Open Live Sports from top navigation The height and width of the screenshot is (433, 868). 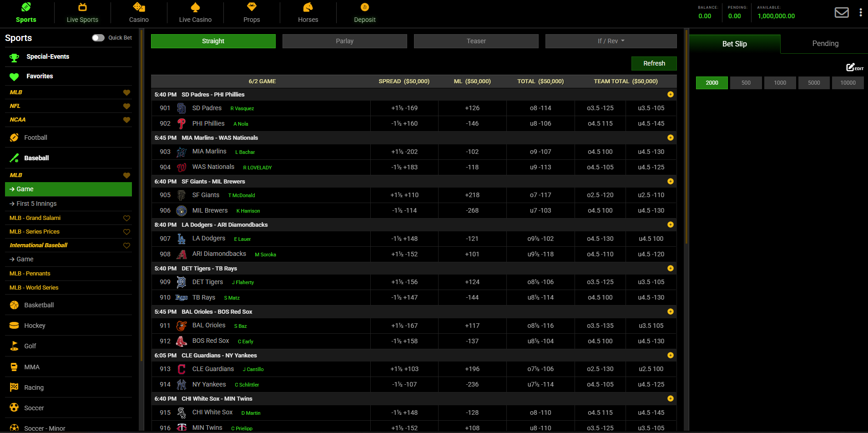click(82, 13)
